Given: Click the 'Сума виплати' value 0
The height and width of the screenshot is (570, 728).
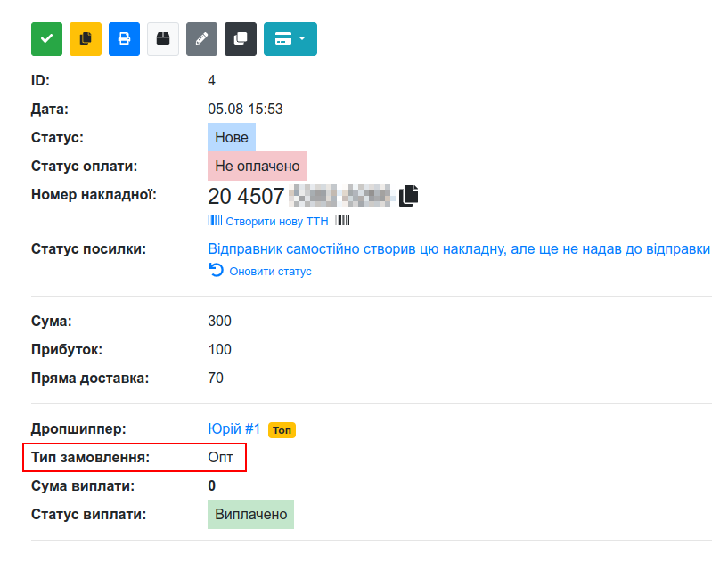Looking at the screenshot, I should (x=212, y=486).
